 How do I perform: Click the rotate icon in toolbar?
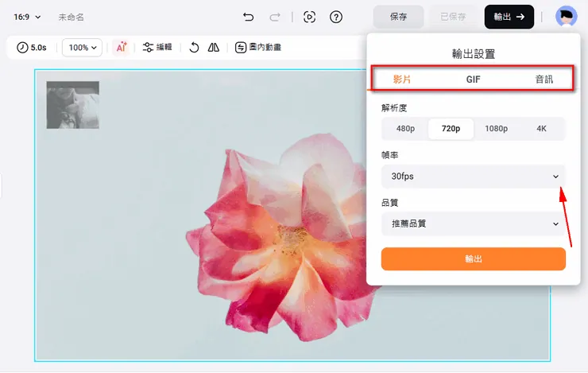point(194,48)
